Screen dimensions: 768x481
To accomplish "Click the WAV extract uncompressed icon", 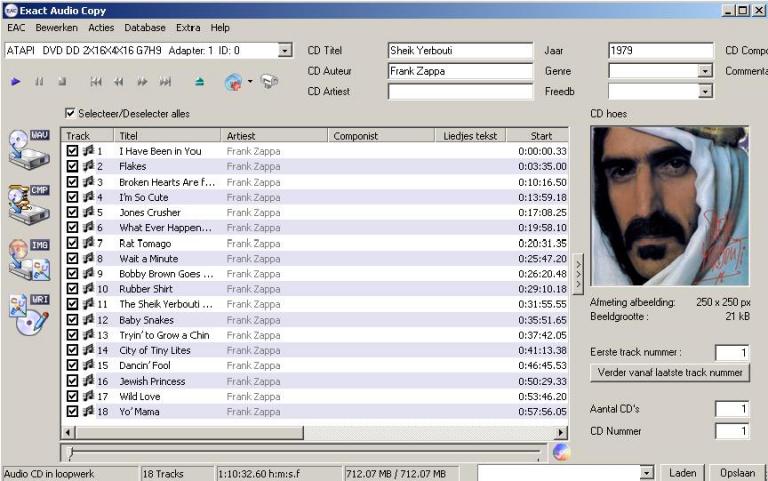I will coord(28,148).
